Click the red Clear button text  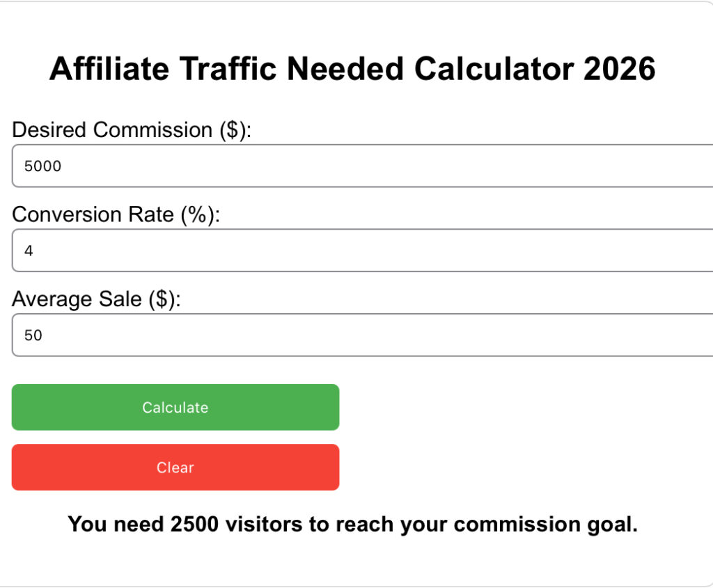tap(174, 468)
